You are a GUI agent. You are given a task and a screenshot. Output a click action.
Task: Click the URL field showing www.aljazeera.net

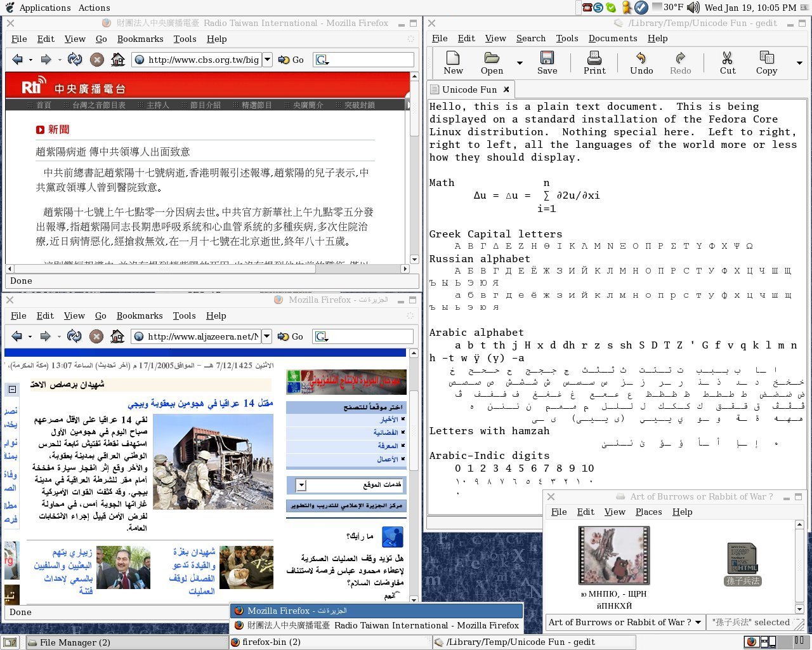196,336
